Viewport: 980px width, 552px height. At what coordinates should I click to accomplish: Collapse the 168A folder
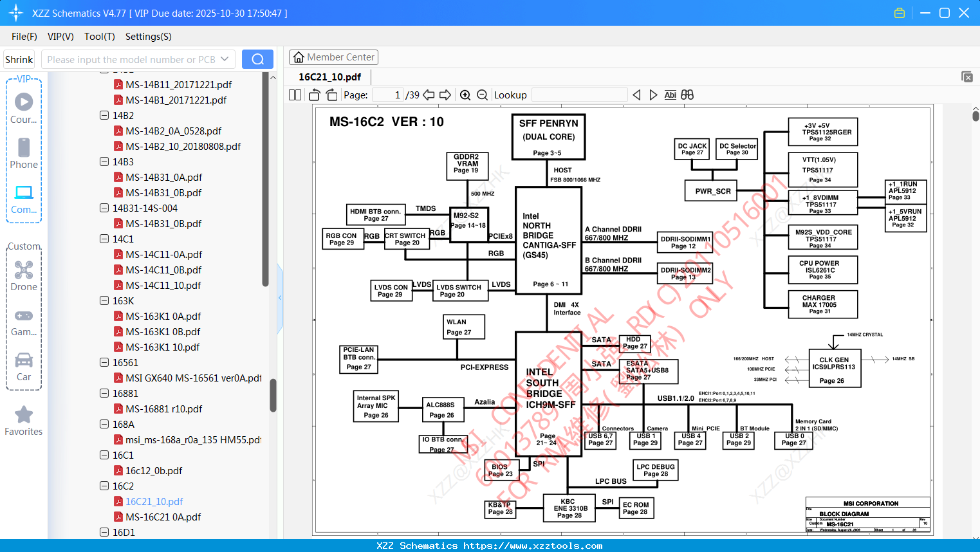click(x=104, y=425)
